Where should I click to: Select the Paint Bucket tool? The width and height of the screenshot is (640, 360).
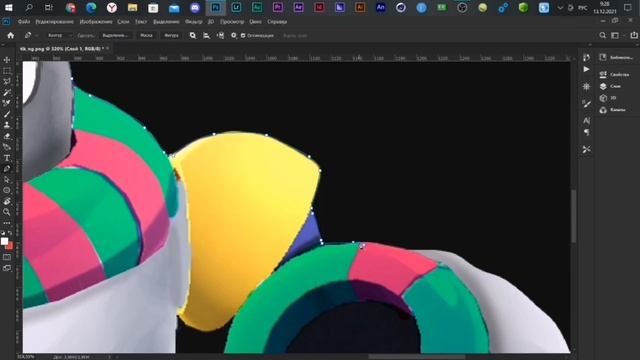pyautogui.click(x=7, y=147)
